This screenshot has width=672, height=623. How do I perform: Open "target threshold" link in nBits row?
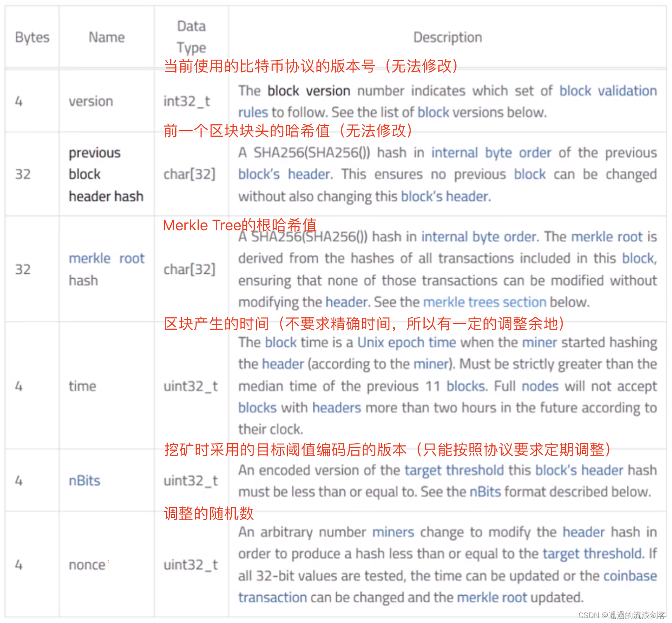pos(454,471)
